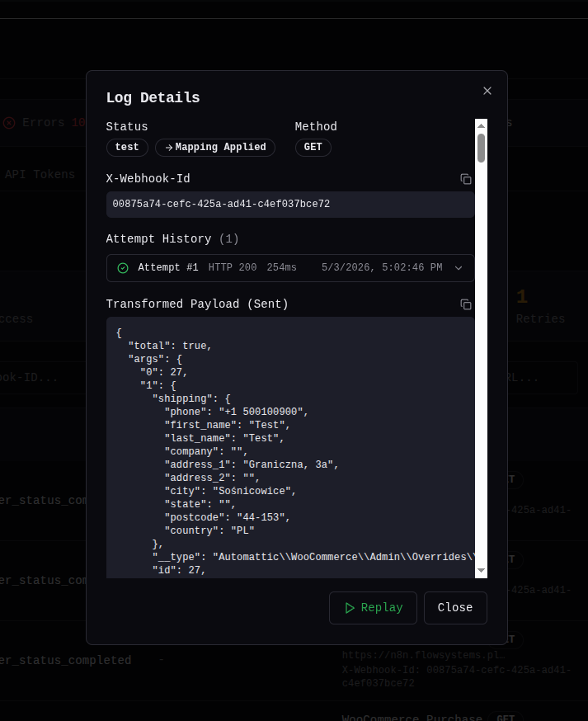
Task: Click the test status badge
Action: [127, 147]
